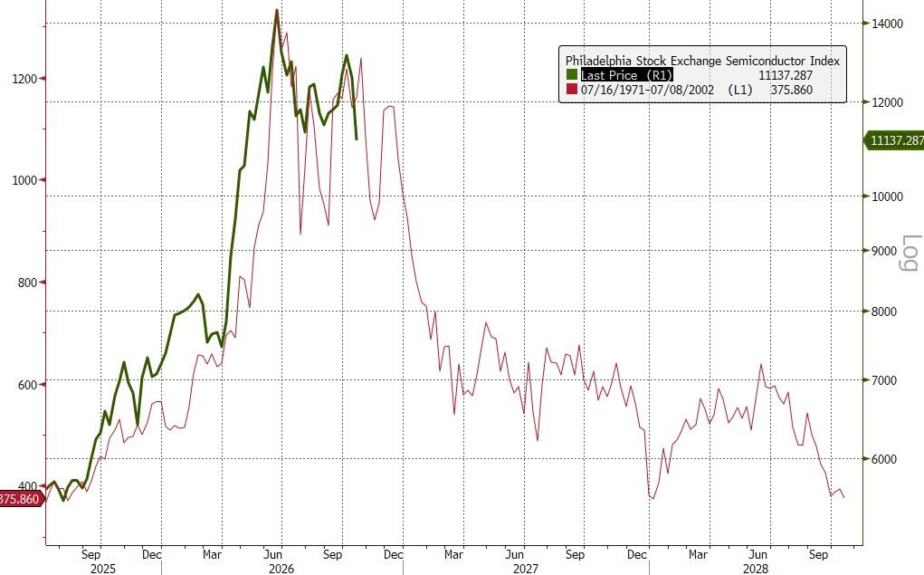Screen dimensions: 924x575
Task: Click the Philadelphia Stock Exchange Semiconductor Index title
Action: (702, 60)
